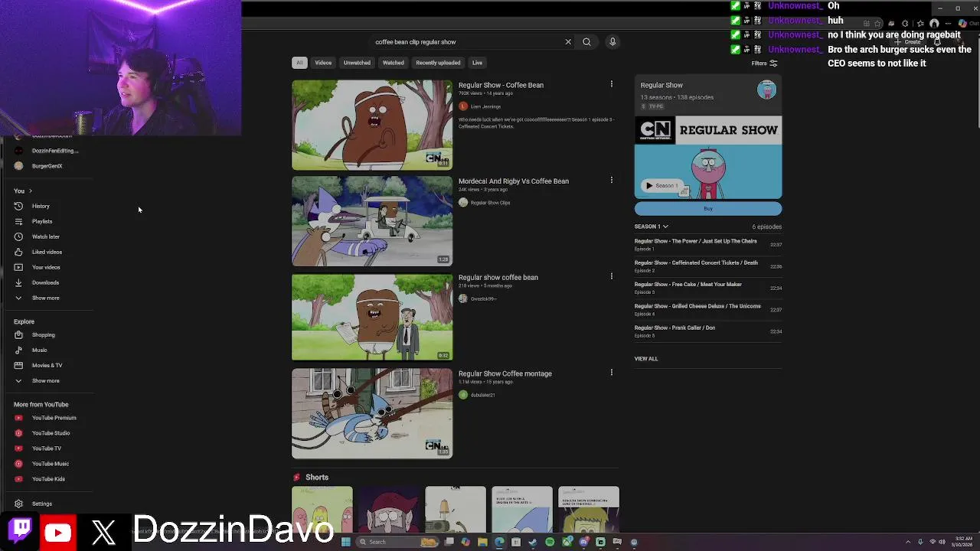Select the Watched filter chip
Screen dimensions: 980x551
[393, 63]
